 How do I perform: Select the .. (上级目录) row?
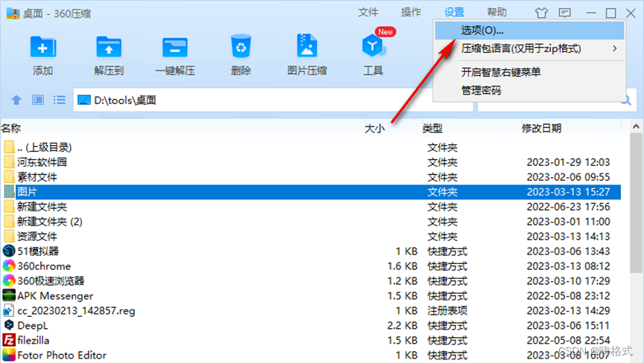[311, 147]
